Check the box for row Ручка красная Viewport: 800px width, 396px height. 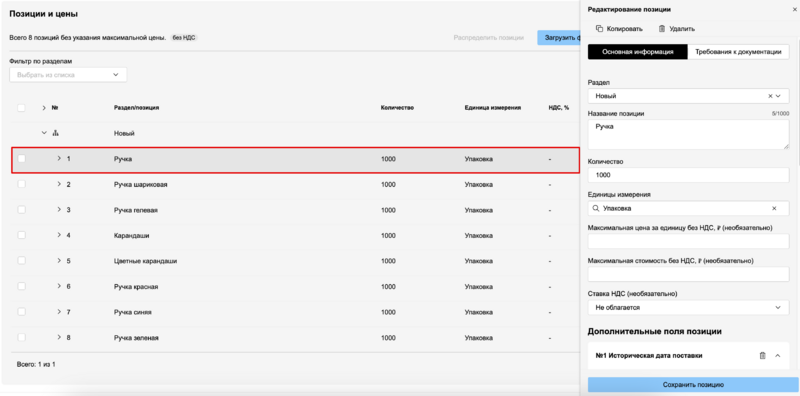click(x=21, y=286)
